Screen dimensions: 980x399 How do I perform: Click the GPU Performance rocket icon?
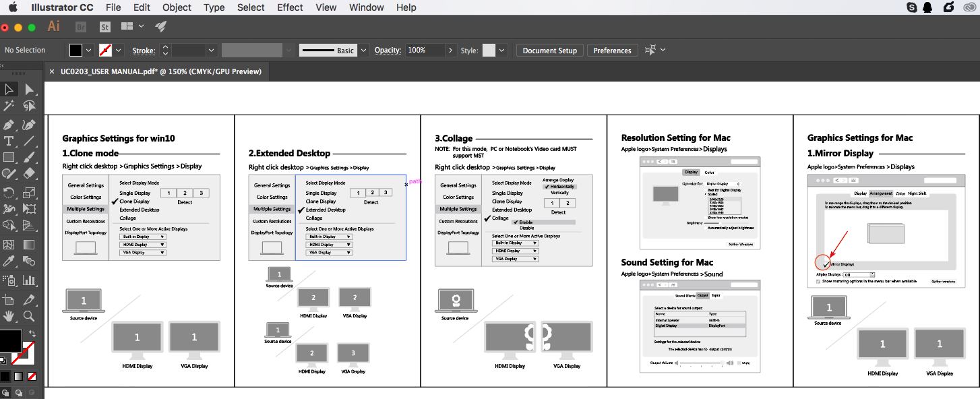tap(160, 27)
